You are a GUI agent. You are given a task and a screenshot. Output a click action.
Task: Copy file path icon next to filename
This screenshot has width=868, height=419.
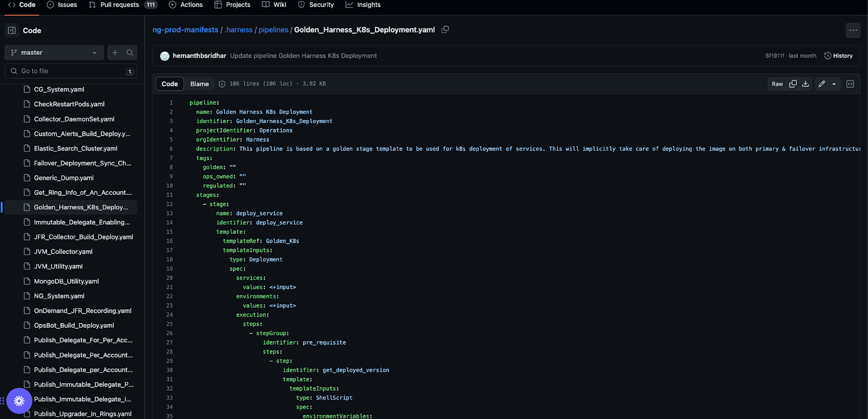445,30
